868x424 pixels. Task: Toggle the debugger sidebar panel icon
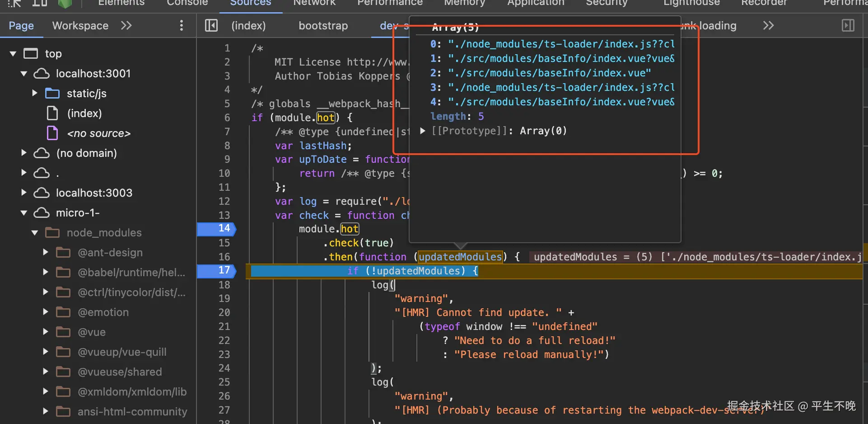click(x=848, y=25)
